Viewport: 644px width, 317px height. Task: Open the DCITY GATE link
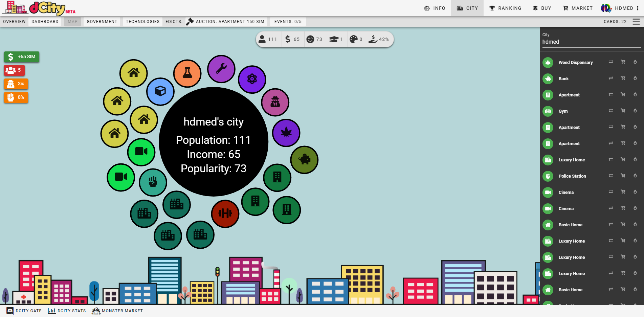(x=24, y=311)
